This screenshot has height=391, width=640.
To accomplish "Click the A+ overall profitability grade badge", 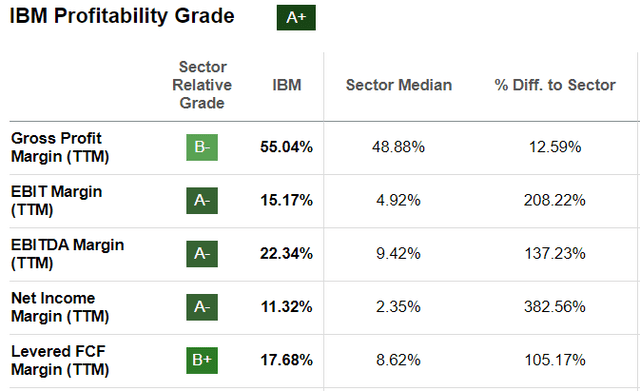I will [x=296, y=18].
